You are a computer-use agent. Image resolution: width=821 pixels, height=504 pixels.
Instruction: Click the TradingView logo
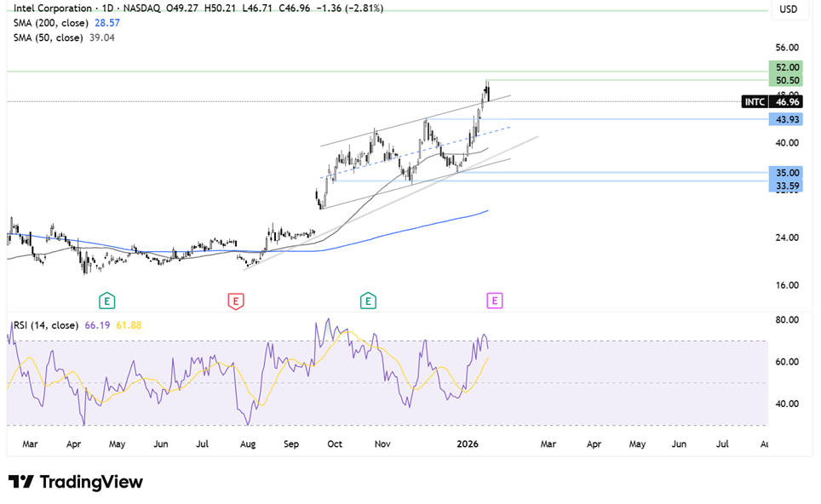pos(76,482)
